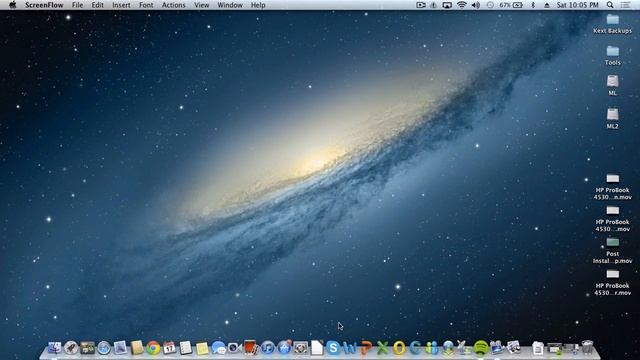Launch Launchpad rocket icon in dock
Screen dimensions: 640x360
pos(71,348)
